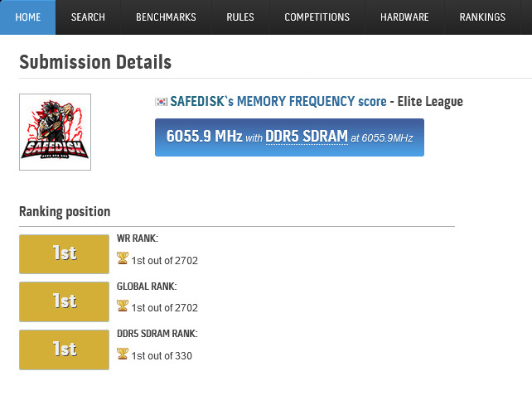Open the COMPETITIONS menu
532x400 pixels.
pos(317,17)
